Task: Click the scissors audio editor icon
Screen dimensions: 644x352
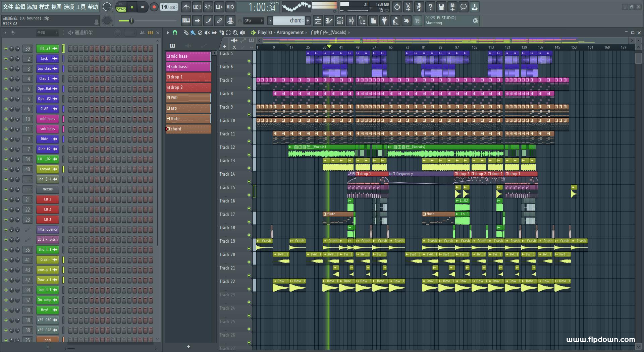Action: [408, 7]
